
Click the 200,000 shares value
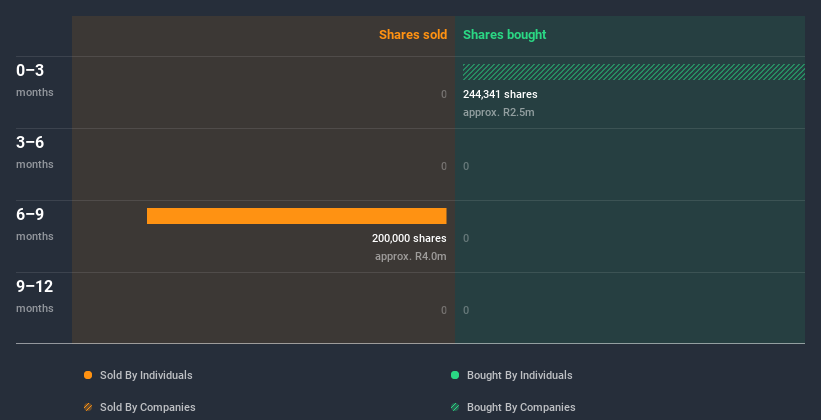409,238
